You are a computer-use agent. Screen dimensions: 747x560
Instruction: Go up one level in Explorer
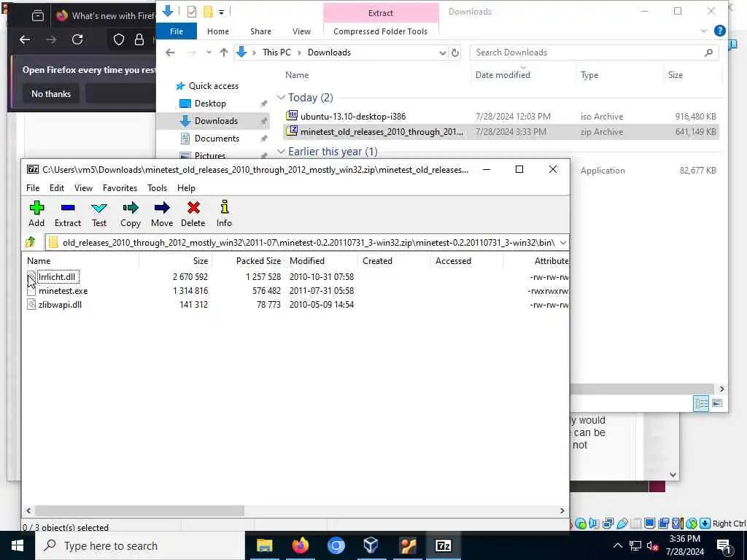tap(224, 52)
